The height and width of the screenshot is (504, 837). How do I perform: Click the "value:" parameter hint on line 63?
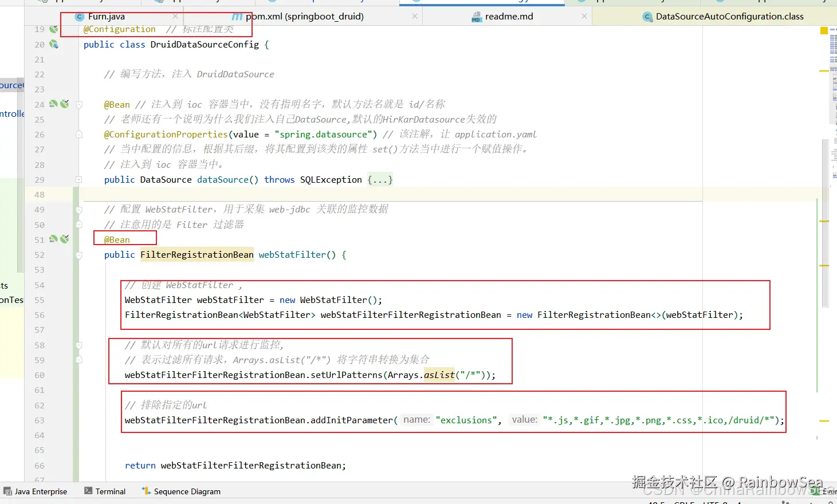524,420
